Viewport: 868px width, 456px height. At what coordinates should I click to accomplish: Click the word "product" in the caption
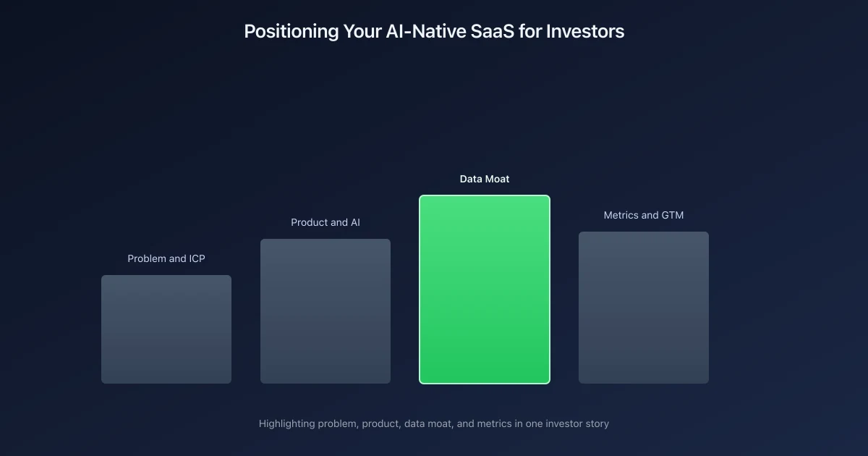click(x=382, y=423)
